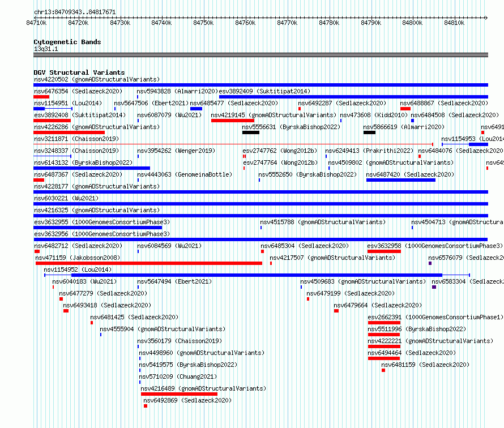Click esv3632956 (1000GenomesConsortiumPhase3) label
504x428 pixels.
point(102,234)
